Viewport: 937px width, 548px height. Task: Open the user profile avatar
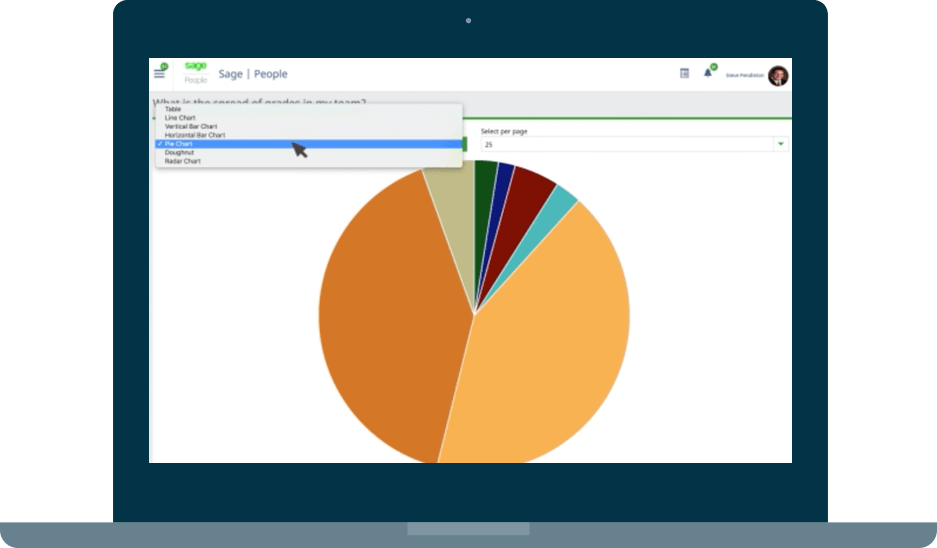pos(778,76)
